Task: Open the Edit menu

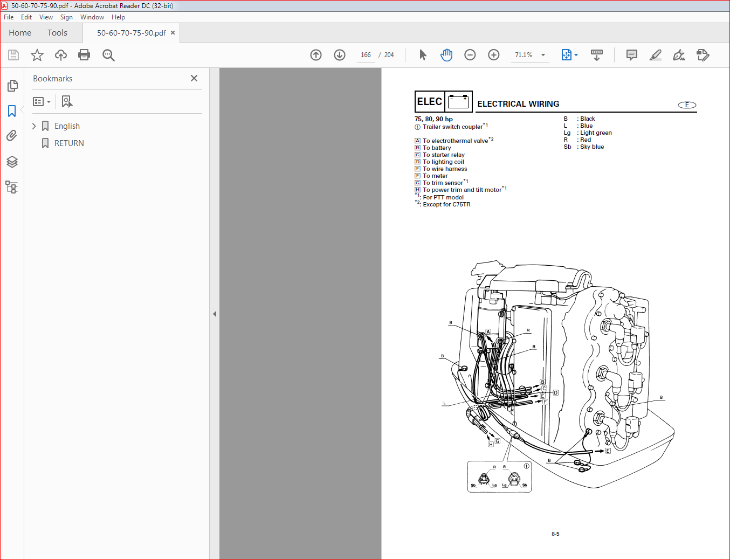Action: pos(26,17)
